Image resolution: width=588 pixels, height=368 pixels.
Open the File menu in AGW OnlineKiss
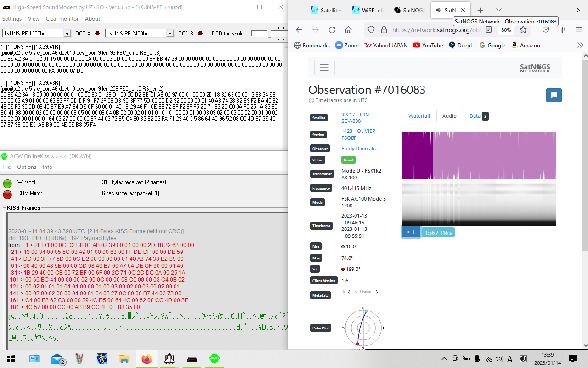point(6,167)
